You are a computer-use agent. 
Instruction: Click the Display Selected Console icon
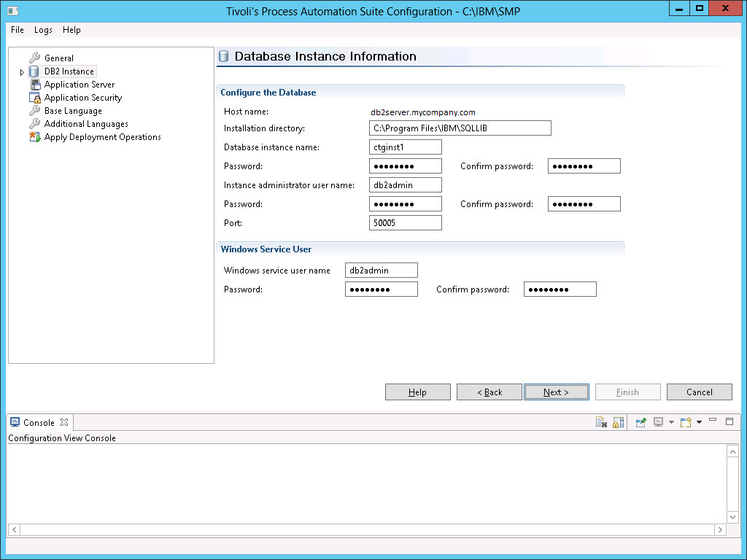[657, 422]
